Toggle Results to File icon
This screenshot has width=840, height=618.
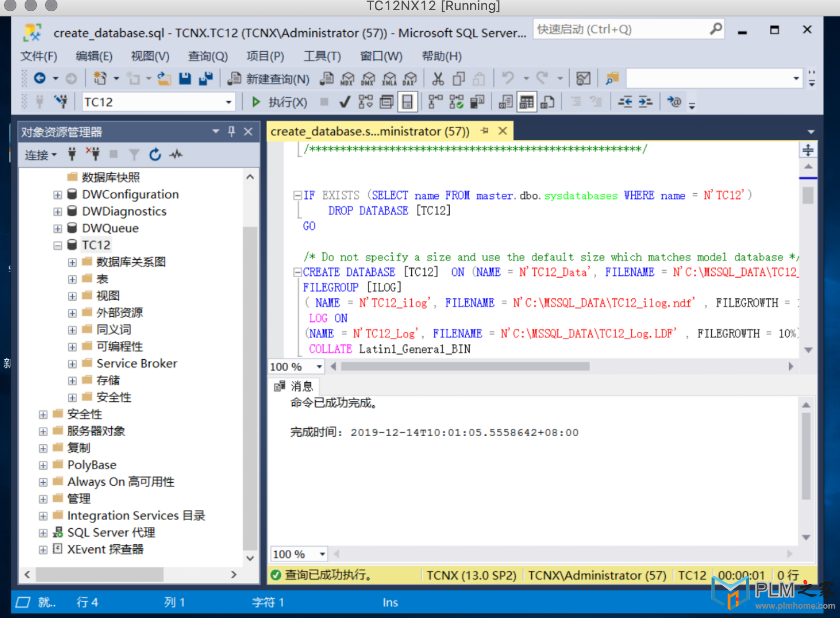[x=547, y=102]
